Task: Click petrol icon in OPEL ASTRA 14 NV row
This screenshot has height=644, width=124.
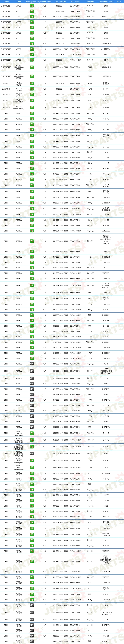Action: (32, 141)
